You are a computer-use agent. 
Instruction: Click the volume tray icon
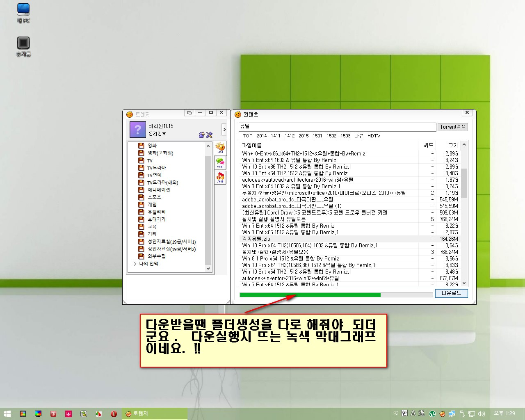[x=482, y=413]
